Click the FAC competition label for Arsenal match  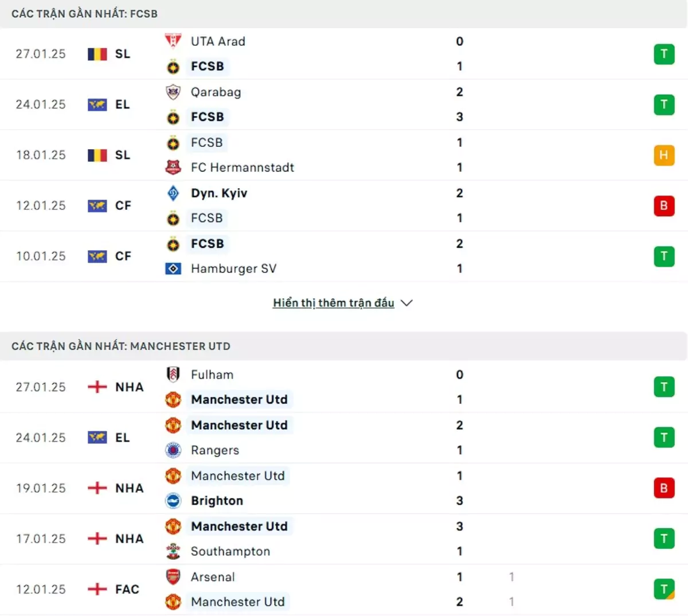[x=127, y=589]
